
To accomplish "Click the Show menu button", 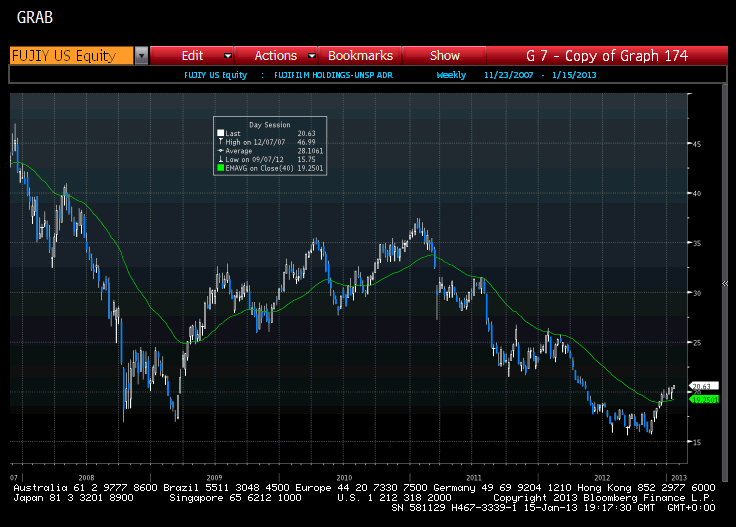I will click(445, 56).
